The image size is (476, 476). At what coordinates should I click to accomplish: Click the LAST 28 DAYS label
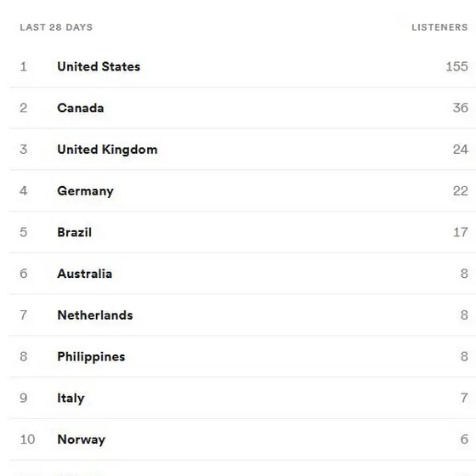pyautogui.click(x=56, y=27)
